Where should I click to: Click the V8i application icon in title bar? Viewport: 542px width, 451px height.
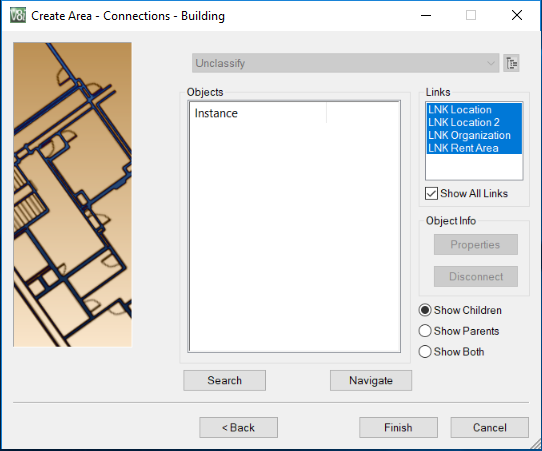(18, 16)
